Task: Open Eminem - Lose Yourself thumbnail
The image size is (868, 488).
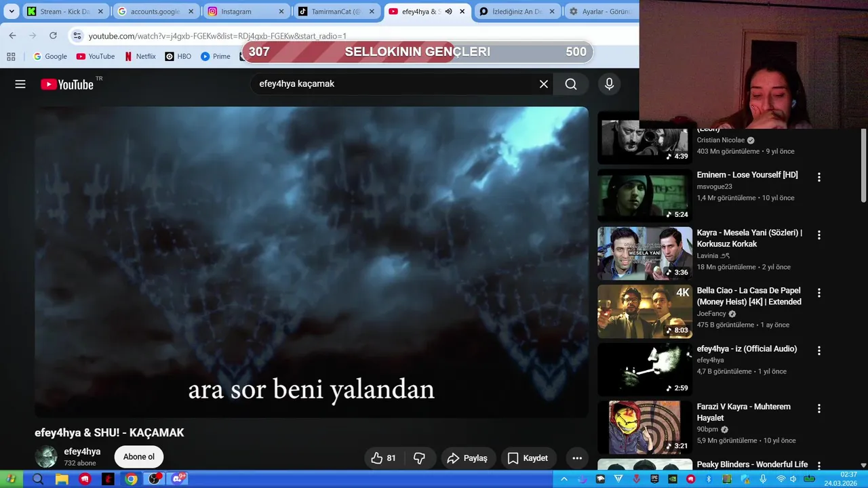Action: (x=644, y=195)
